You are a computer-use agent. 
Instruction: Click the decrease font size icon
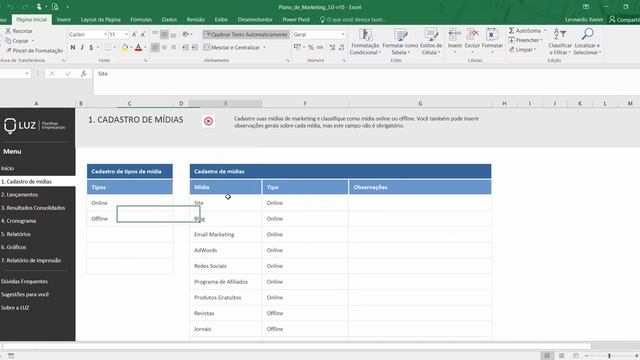point(143,35)
